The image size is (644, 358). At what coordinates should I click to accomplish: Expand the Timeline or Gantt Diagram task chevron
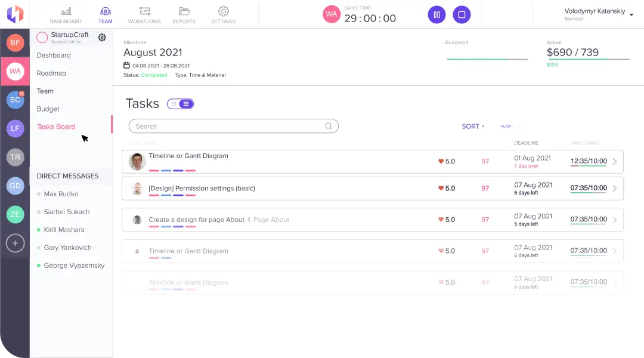tap(615, 161)
